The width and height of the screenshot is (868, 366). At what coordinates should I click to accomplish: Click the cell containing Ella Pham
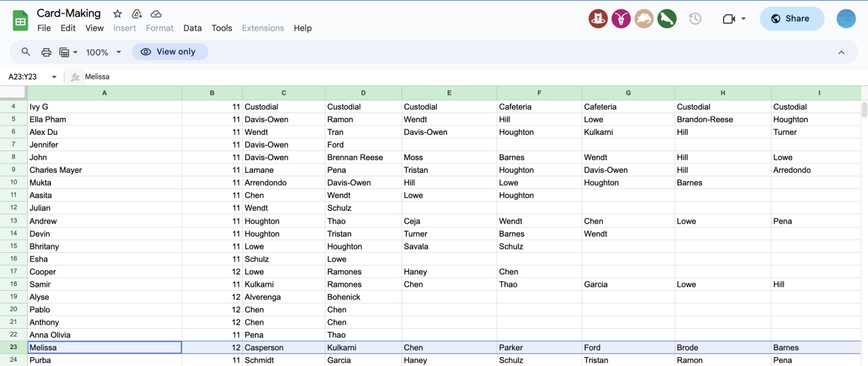click(x=104, y=119)
